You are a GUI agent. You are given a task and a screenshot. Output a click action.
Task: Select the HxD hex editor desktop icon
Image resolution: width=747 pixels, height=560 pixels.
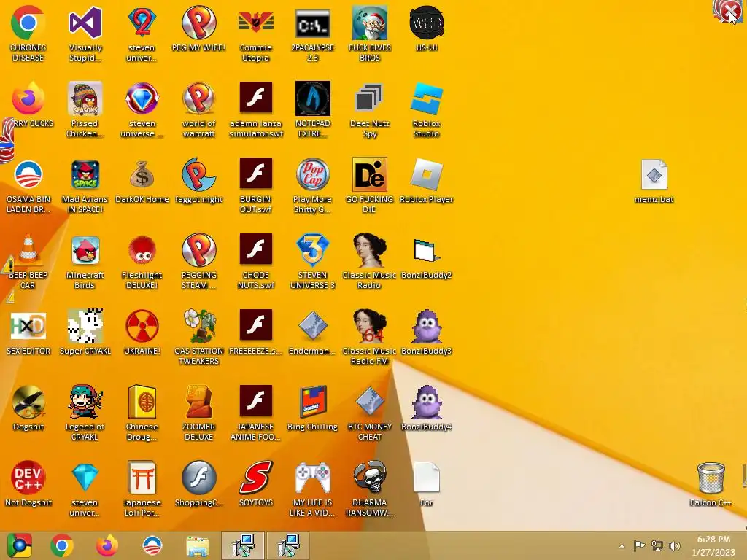coord(28,326)
